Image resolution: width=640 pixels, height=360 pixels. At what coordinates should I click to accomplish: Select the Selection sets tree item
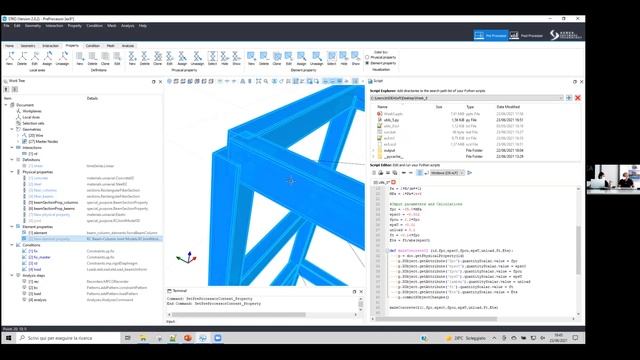[x=33, y=123]
